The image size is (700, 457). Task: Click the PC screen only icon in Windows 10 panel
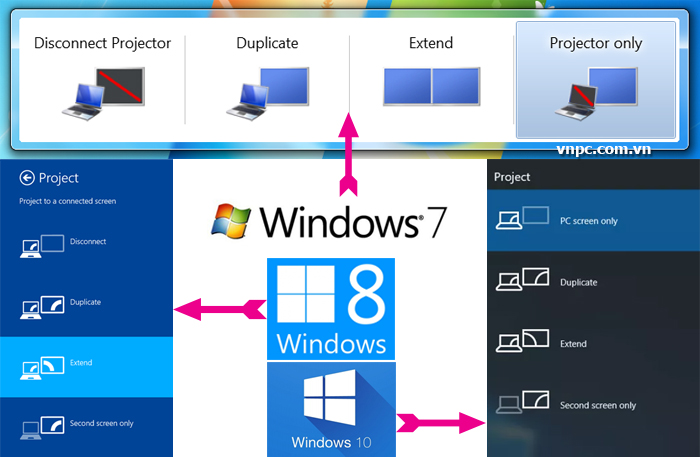524,220
